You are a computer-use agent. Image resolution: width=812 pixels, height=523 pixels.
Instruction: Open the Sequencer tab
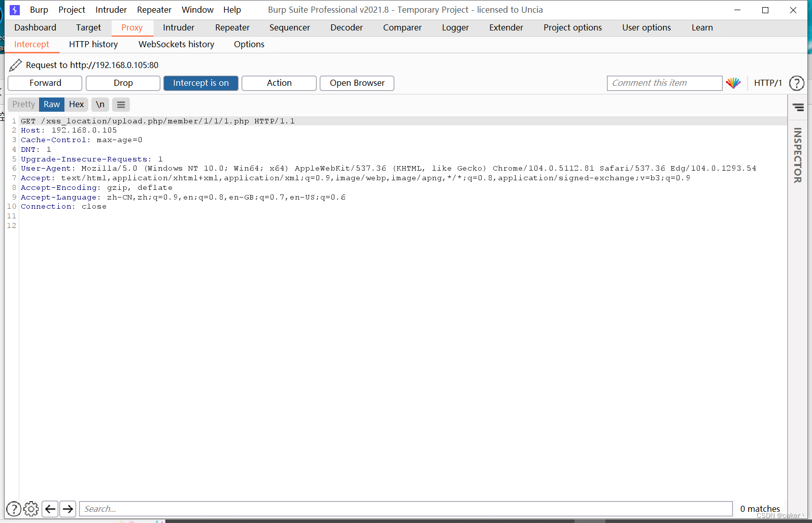290,28
